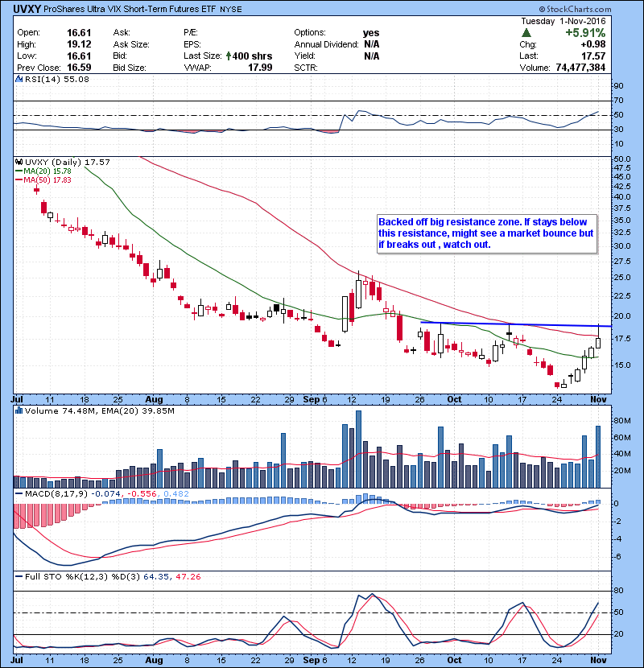Click the Oct label on price chart axis
Viewport: 644px width, 668px height.
pyautogui.click(x=454, y=399)
